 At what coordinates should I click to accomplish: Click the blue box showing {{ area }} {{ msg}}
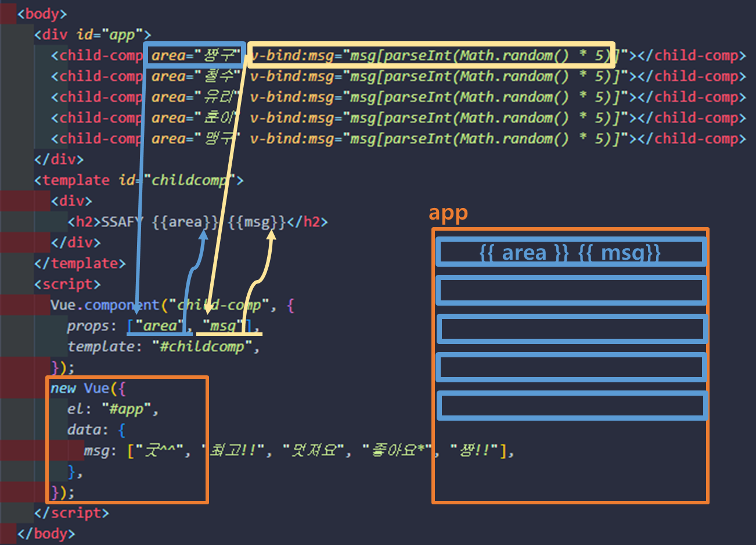[570, 252]
